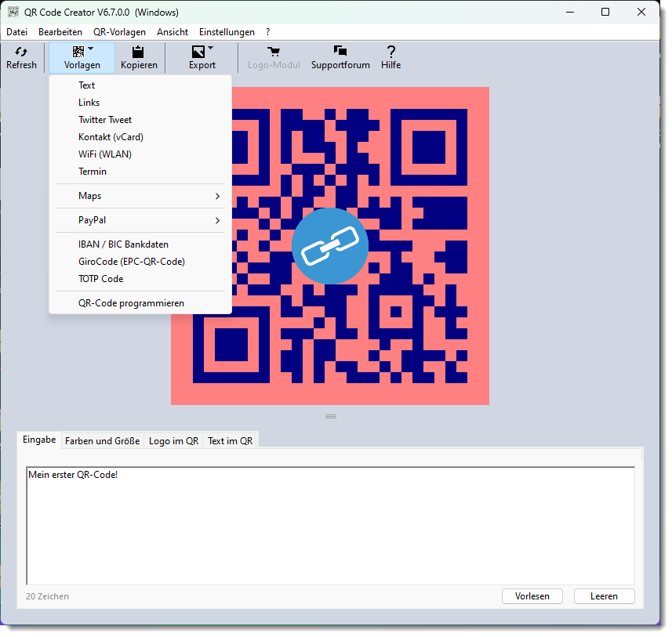
Task: Switch to the Eingabe tab
Action: (39, 440)
